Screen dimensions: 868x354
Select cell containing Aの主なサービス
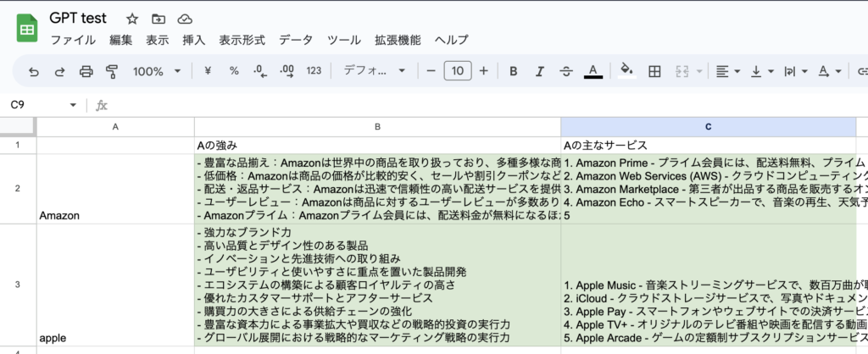tap(708, 146)
